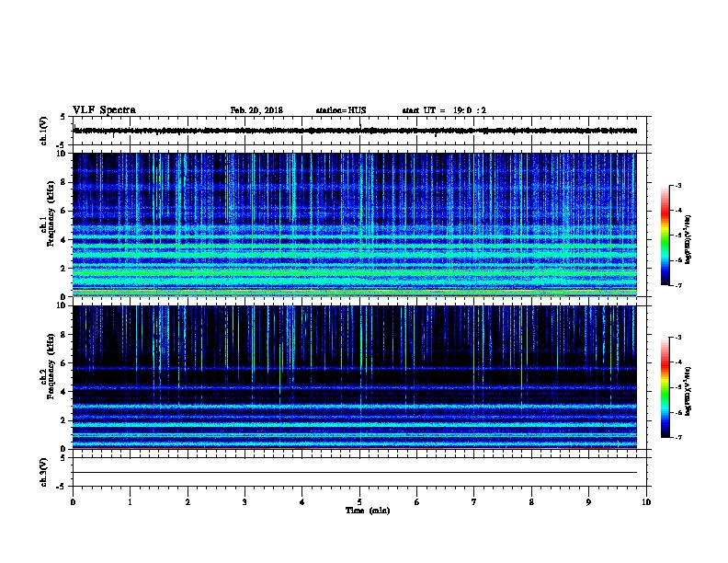Click the 'VLF Spectra' plot title
The image size is (728, 563).
[x=104, y=110]
